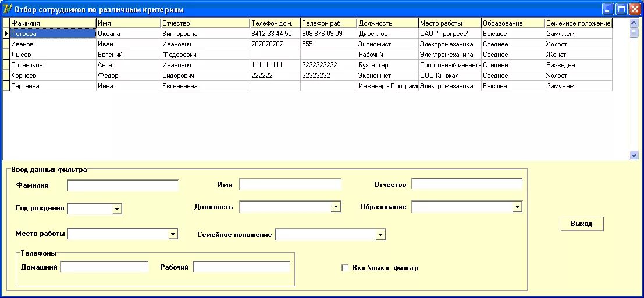The width and height of the screenshot is (644, 298).
Task: Click the Домашний phone input field
Action: coord(104,267)
